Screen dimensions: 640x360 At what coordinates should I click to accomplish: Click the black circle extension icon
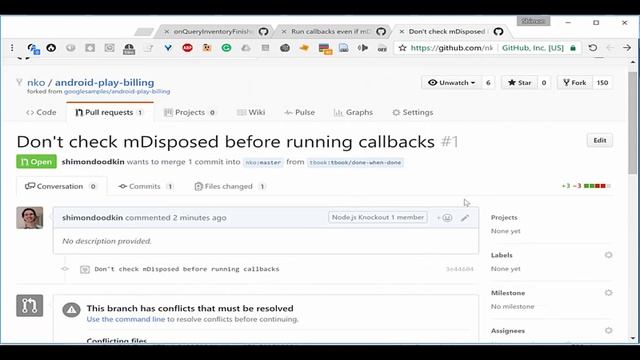51,48
